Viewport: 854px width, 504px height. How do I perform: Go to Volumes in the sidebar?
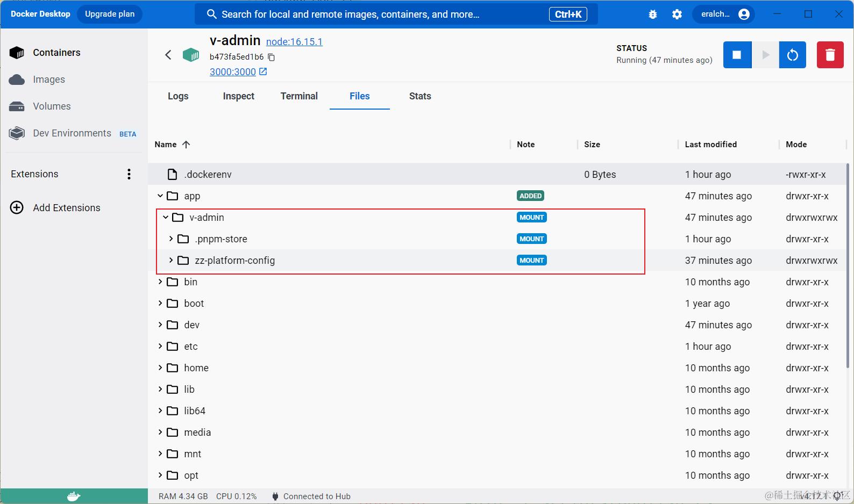click(52, 106)
